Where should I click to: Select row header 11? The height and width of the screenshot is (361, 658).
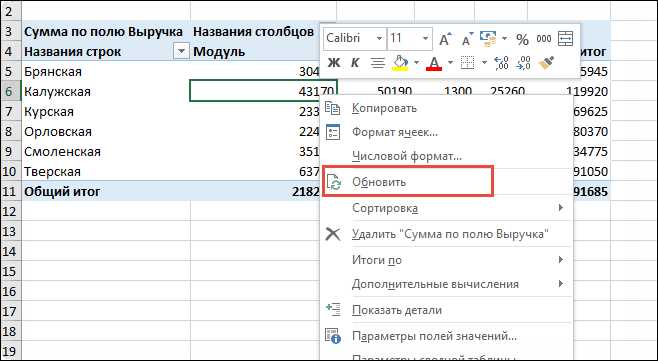10,191
